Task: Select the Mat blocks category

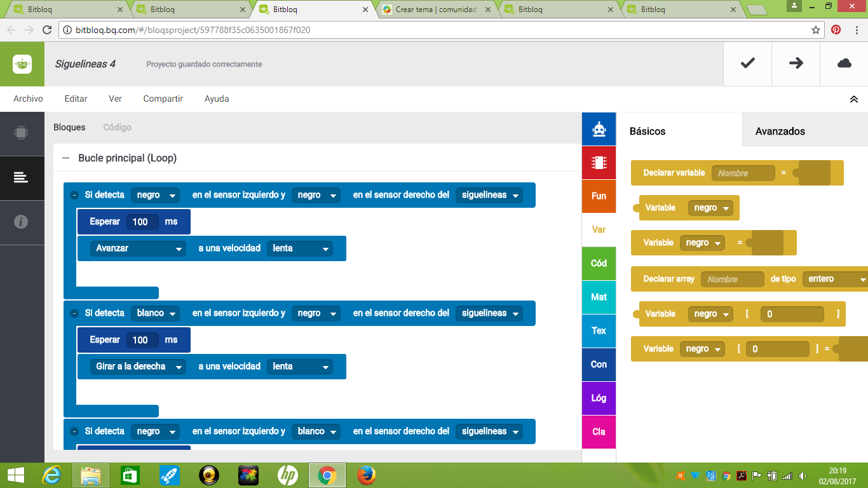Action: click(599, 297)
